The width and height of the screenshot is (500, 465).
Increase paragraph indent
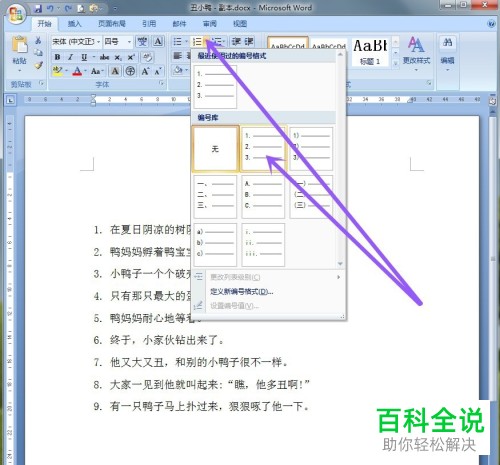(x=249, y=41)
